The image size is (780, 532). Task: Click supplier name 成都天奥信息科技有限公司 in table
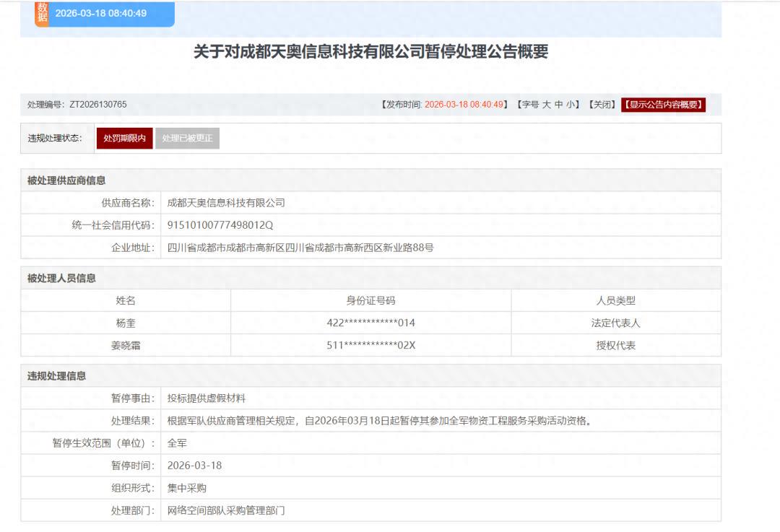tap(226, 203)
